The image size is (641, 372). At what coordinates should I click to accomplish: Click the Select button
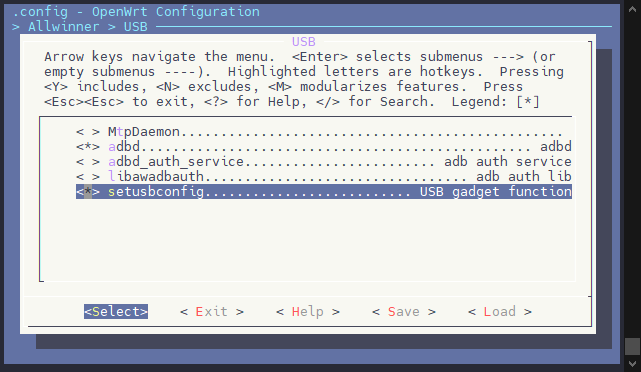[116, 311]
